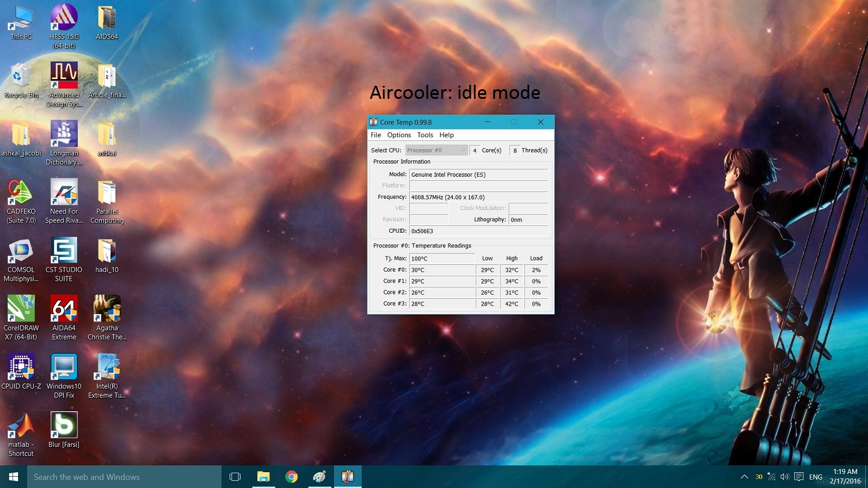Open the ashkal_jacobi folder
Image resolution: width=868 pixels, height=488 pixels.
click(x=21, y=139)
